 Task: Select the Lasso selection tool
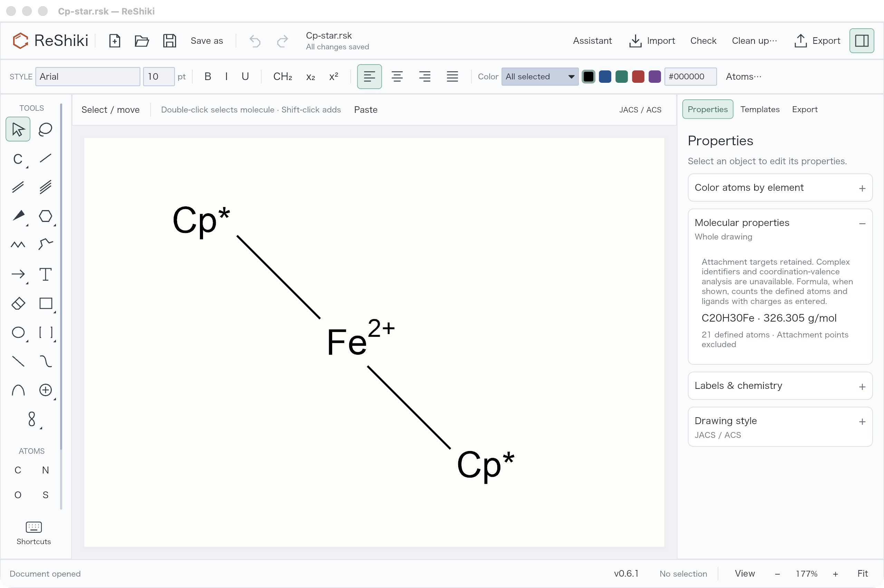(x=45, y=129)
